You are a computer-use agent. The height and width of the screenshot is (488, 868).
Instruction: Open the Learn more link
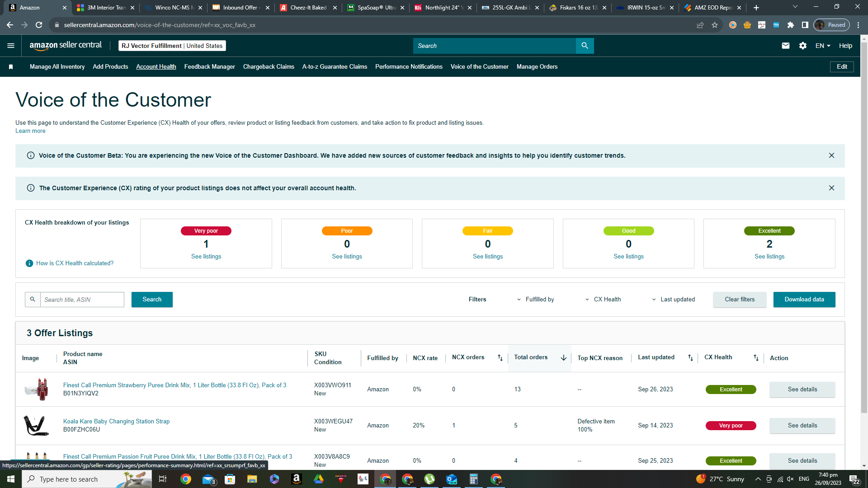[30, 131]
